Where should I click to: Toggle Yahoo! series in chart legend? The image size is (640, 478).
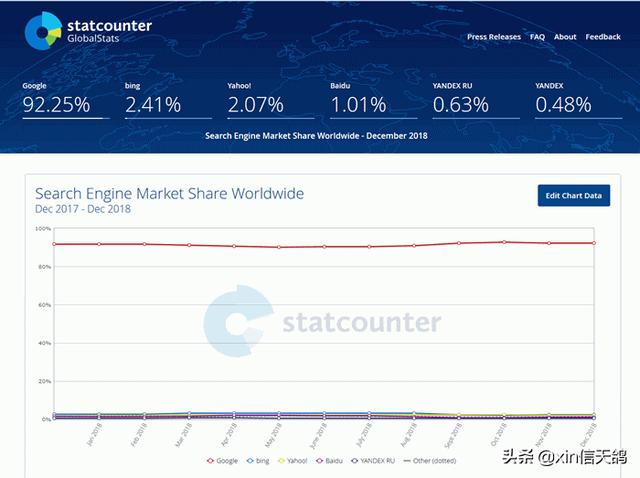pos(292,460)
